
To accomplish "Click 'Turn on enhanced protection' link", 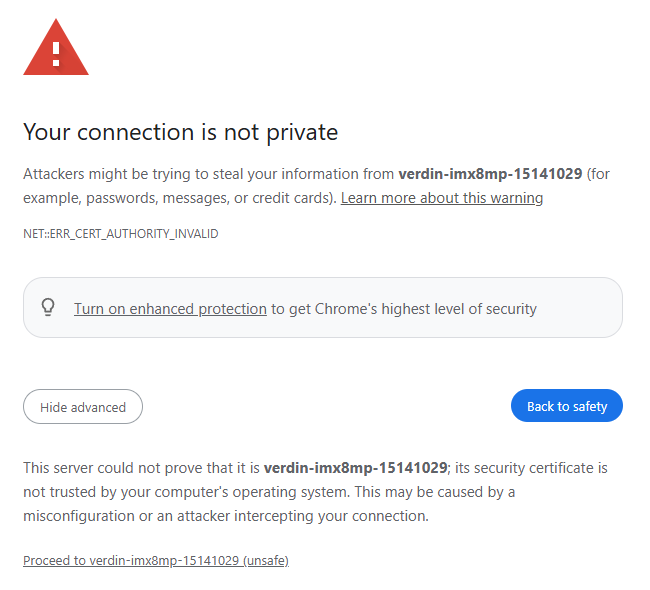I will pyautogui.click(x=170, y=309).
